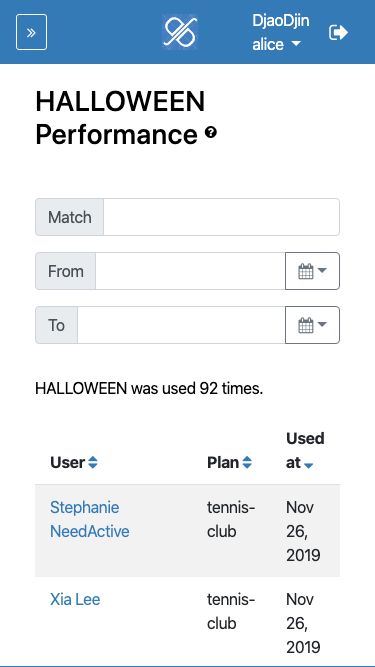This screenshot has height=667, width=375.
Task: Open the To date calendar picker
Action: (x=312, y=325)
